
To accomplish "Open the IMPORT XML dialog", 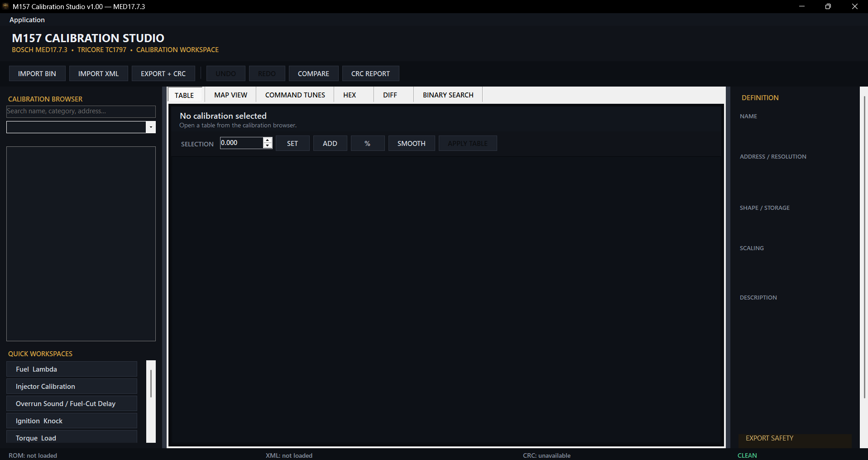I will [x=98, y=73].
